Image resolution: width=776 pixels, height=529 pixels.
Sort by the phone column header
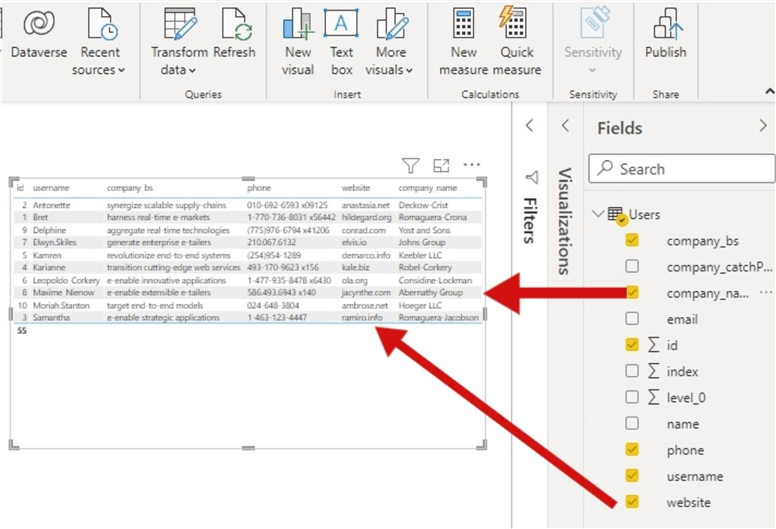(259, 188)
